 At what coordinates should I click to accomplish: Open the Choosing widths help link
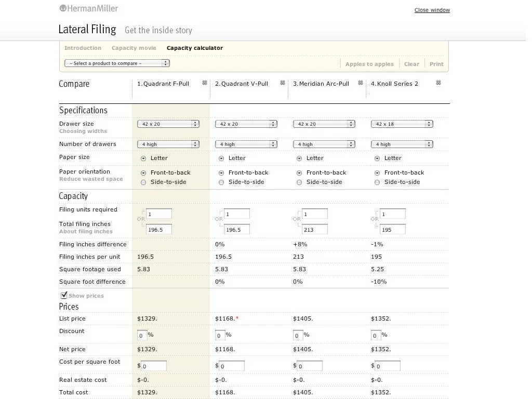[x=83, y=131]
